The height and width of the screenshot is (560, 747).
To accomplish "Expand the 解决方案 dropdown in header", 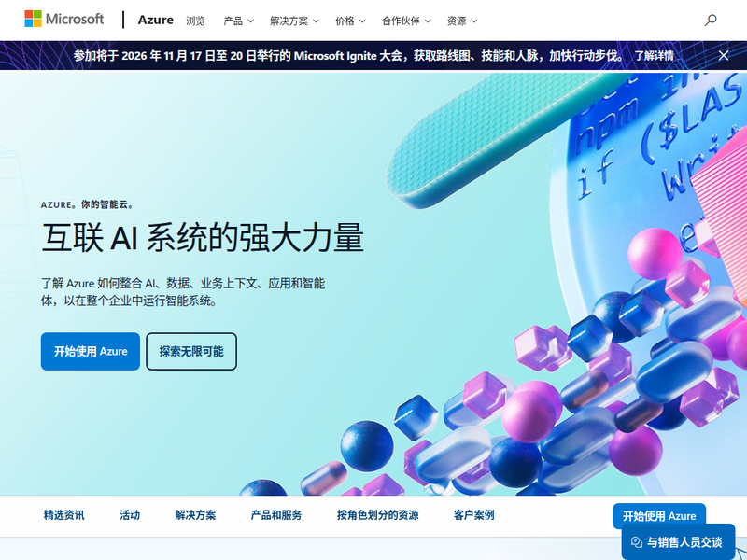I will click(x=294, y=21).
